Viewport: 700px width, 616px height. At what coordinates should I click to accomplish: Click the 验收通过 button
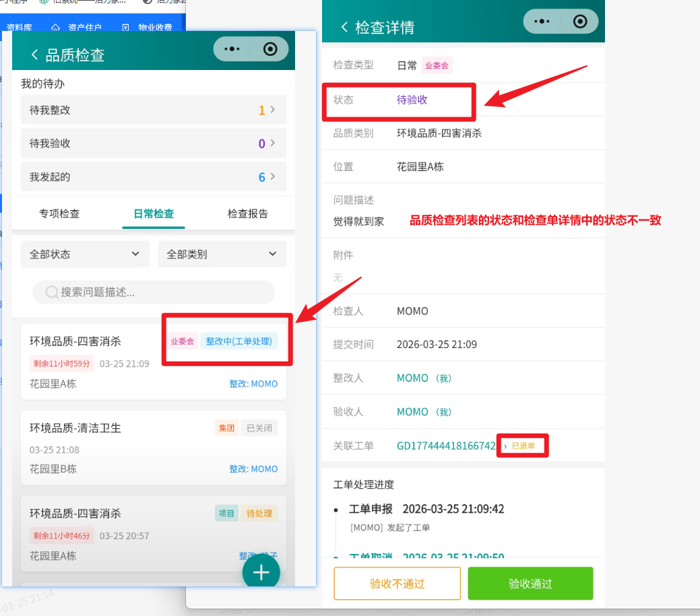[x=530, y=583]
